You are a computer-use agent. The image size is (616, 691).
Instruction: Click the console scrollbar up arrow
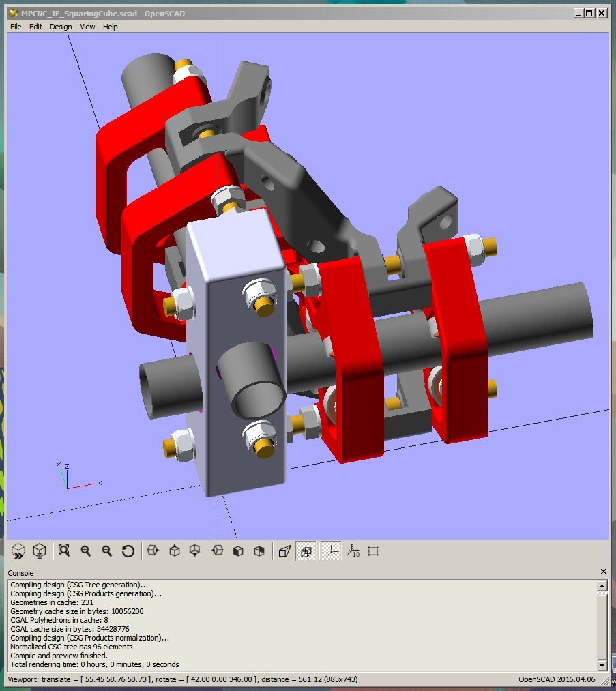(x=602, y=586)
